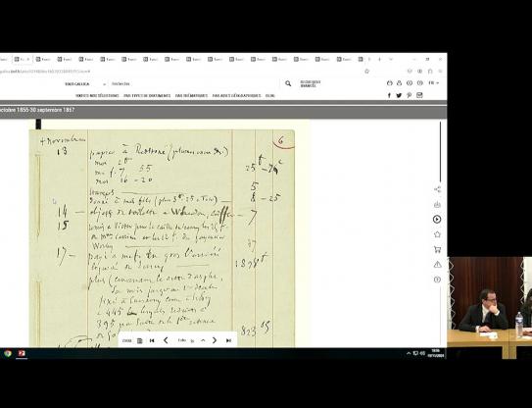Open the NOS SÉLECTIONS menu
This screenshot has width=532, height=408.
[x=97, y=96]
